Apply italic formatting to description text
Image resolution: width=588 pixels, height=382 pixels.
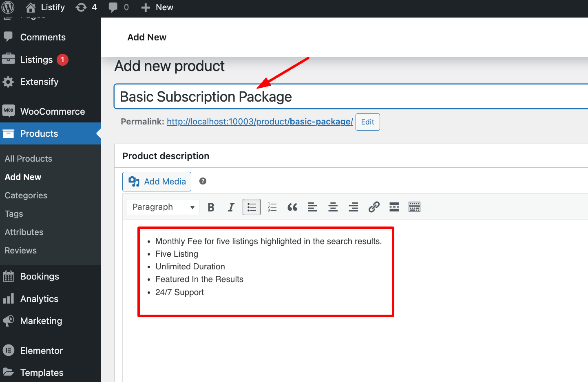point(231,207)
